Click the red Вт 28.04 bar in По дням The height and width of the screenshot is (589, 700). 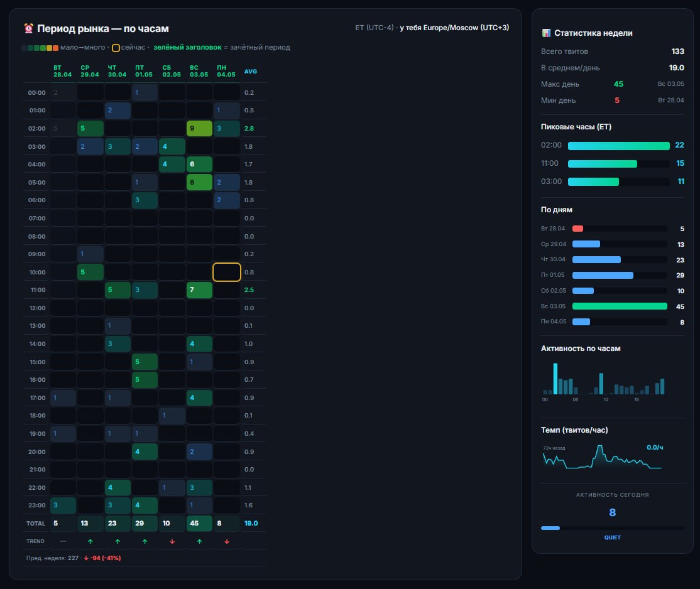click(x=577, y=229)
